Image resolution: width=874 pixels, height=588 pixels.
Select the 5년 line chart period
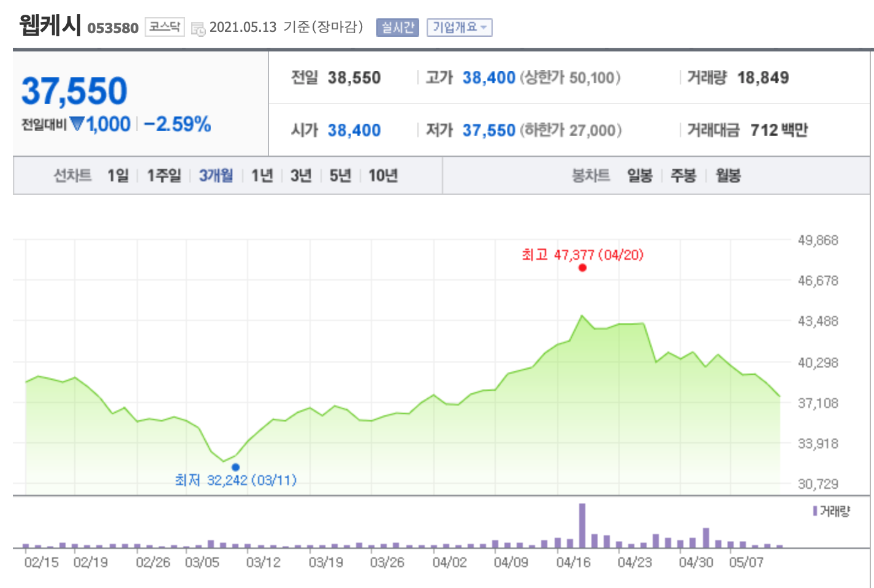(x=340, y=176)
